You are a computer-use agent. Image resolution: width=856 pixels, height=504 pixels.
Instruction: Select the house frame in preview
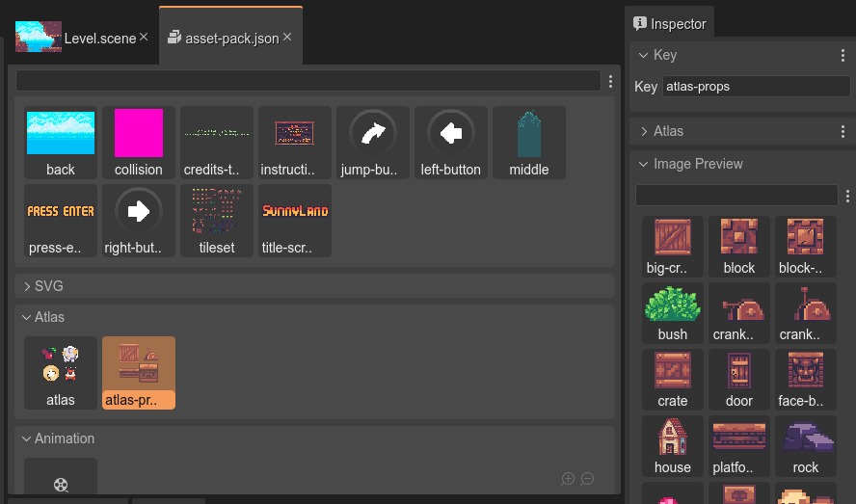673,447
